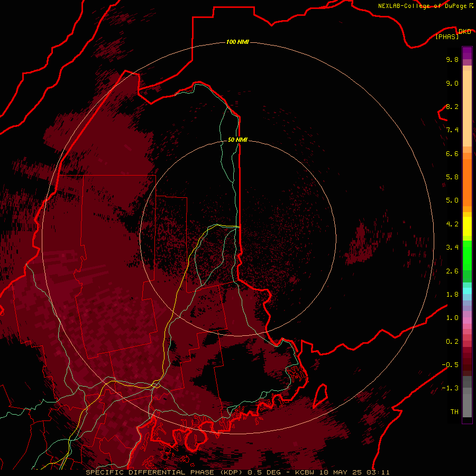Select the 4.2 scale value

pos(452,224)
